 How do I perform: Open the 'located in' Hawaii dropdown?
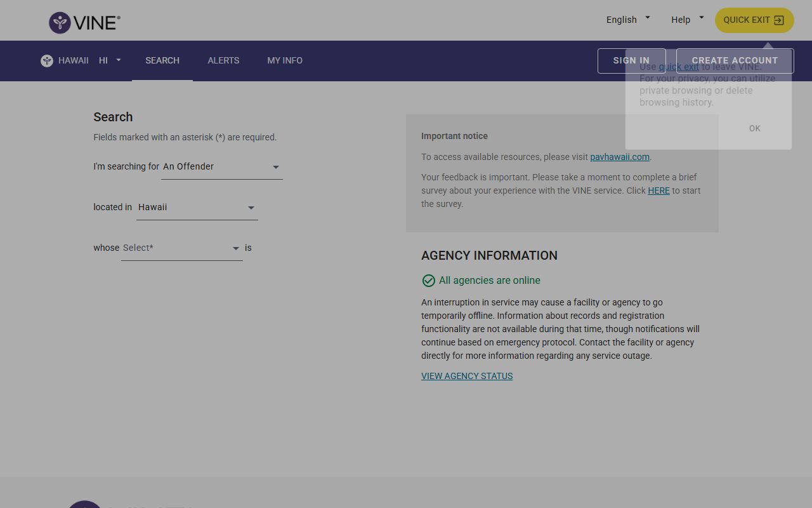point(197,208)
